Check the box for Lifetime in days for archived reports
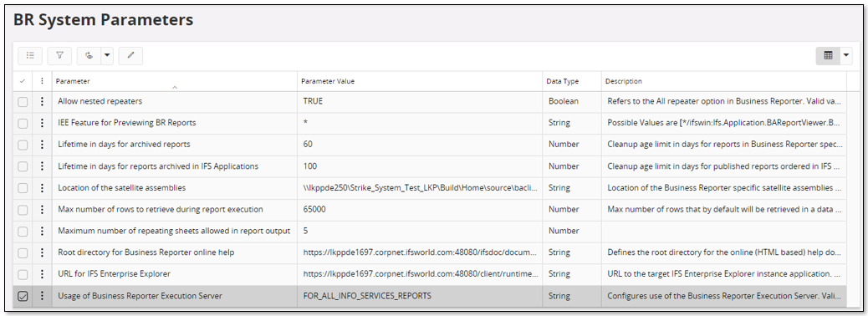 (x=22, y=145)
